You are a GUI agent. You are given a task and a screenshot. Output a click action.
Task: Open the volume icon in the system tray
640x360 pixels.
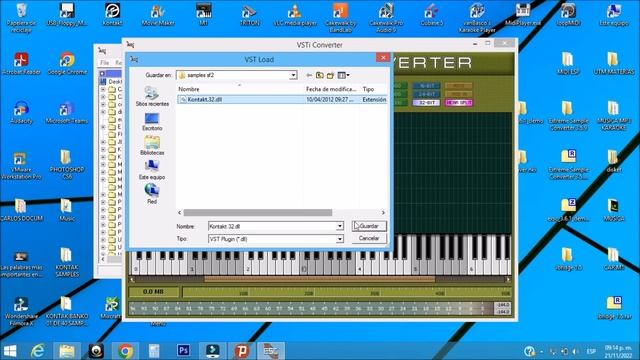575,351
